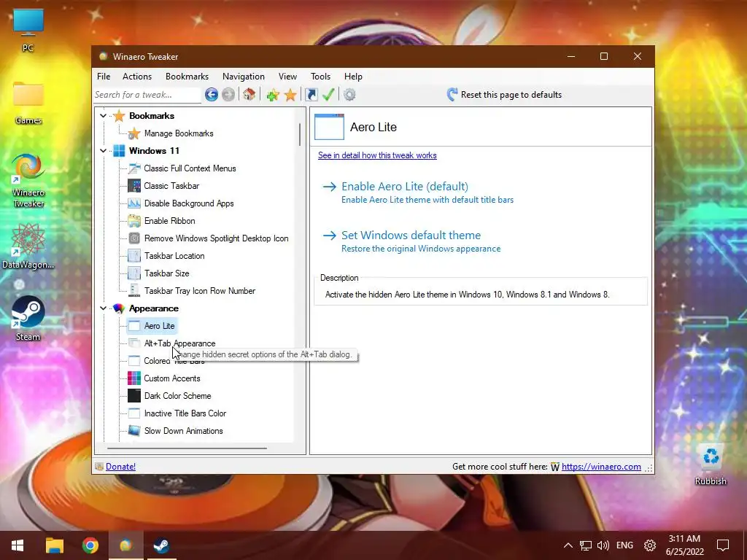Click the Taskbar Tray Icon Row Number icon
The height and width of the screenshot is (560, 747).
(x=134, y=291)
